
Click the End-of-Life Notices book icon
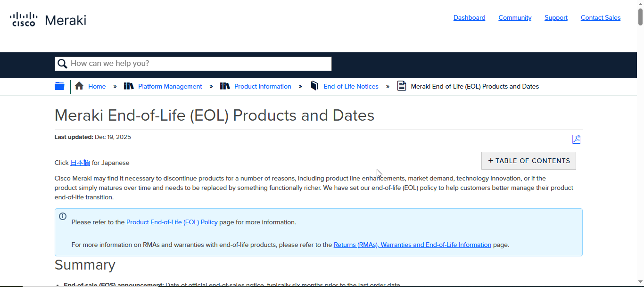point(314,86)
